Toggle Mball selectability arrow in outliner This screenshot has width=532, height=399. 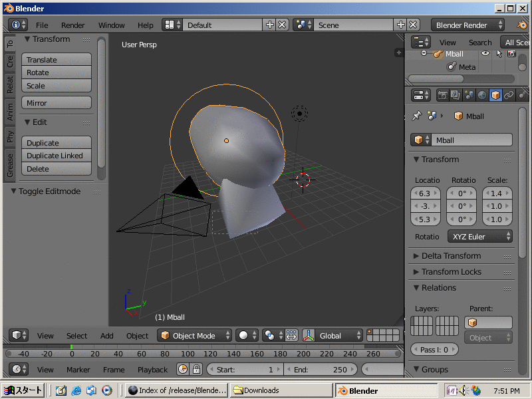(499, 54)
